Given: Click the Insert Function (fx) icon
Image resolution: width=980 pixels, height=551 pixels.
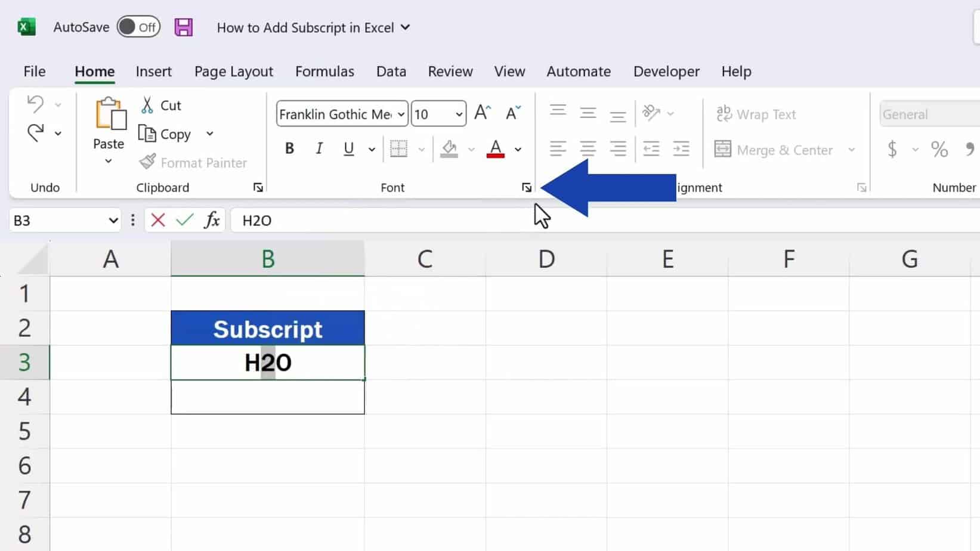Looking at the screenshot, I should coord(212,220).
